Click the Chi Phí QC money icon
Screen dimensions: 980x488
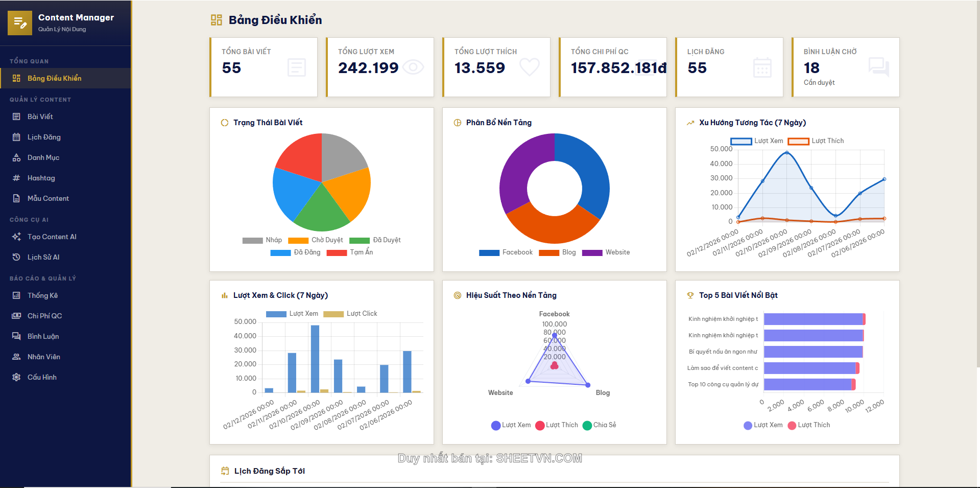(x=16, y=316)
